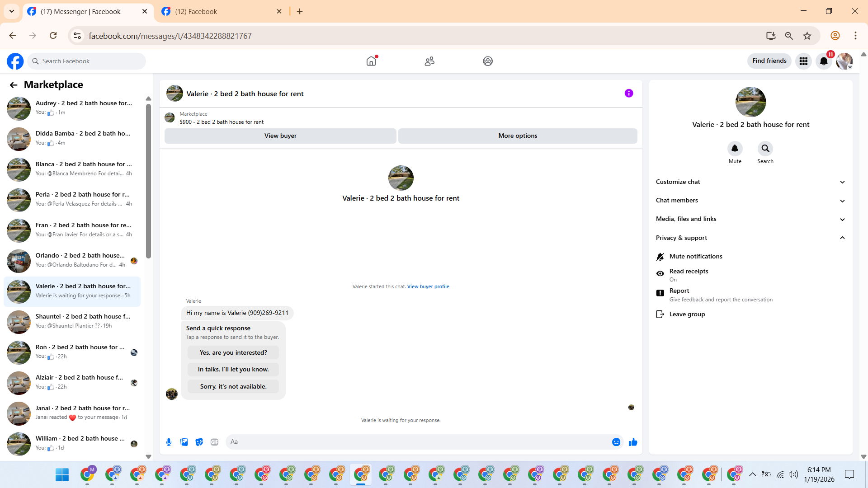Send a thumbs-up like

point(633,442)
